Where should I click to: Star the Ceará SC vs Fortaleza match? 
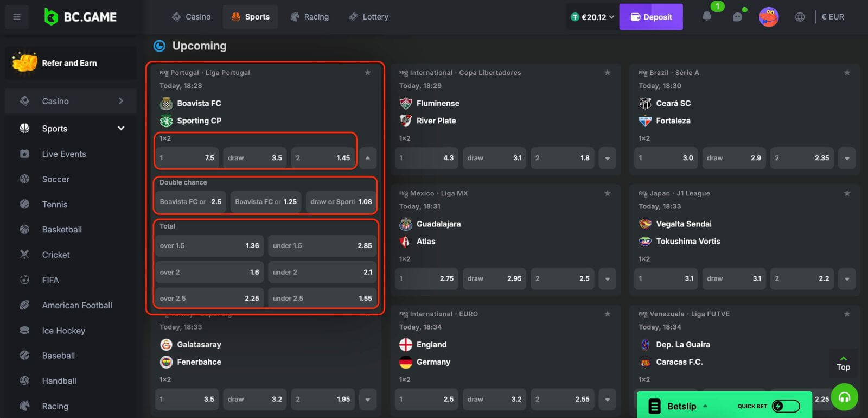(847, 72)
